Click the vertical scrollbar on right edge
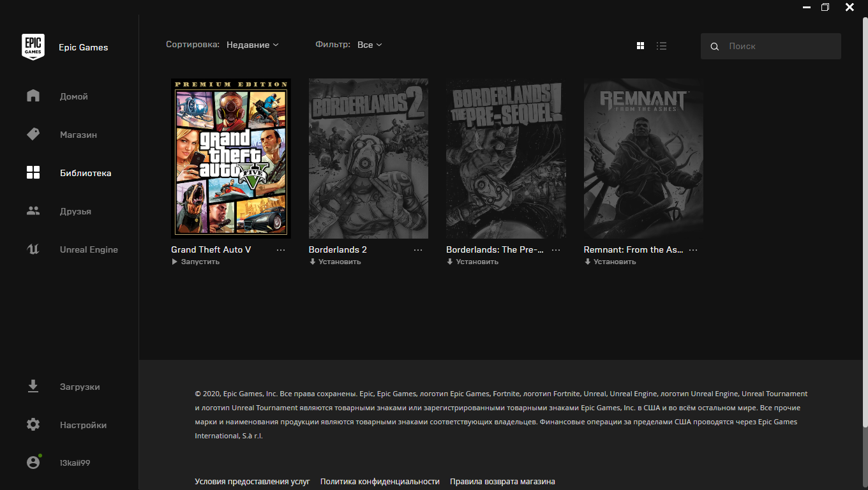Viewport: 868px width, 490px height. [865, 223]
